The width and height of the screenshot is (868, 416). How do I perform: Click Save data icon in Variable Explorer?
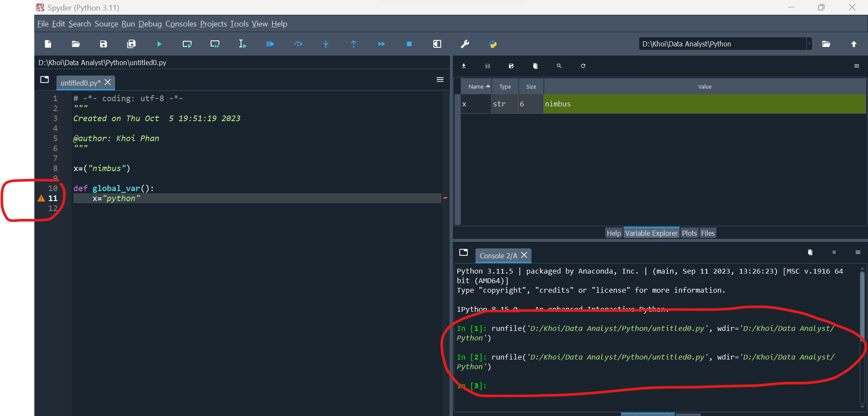488,66
